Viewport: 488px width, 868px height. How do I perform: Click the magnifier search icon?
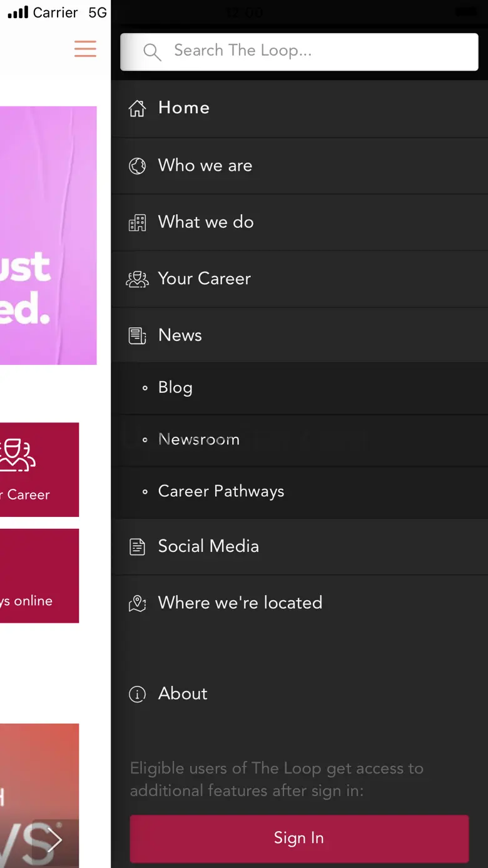click(x=152, y=52)
